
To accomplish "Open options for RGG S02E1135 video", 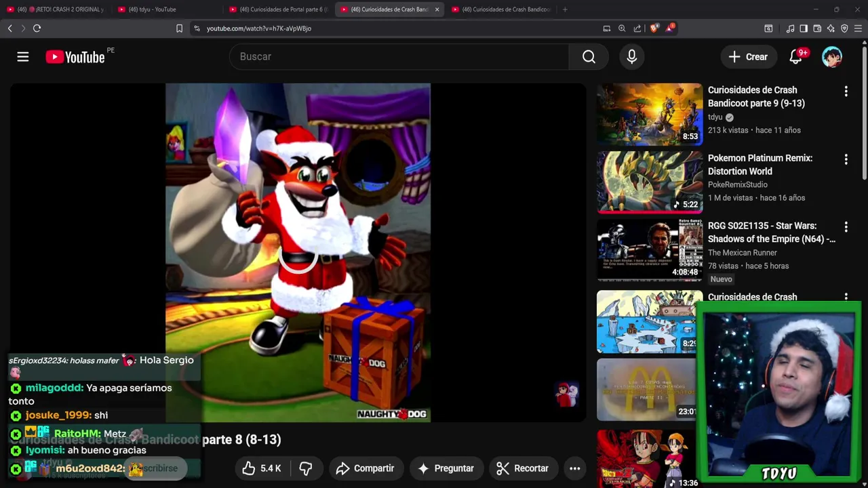I will pos(846,227).
